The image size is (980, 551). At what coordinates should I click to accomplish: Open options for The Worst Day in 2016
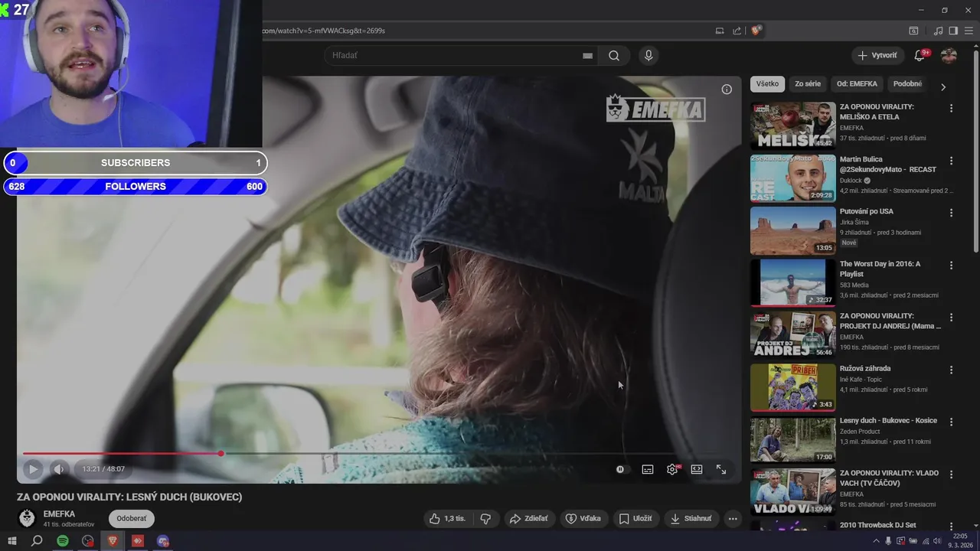coord(952,265)
